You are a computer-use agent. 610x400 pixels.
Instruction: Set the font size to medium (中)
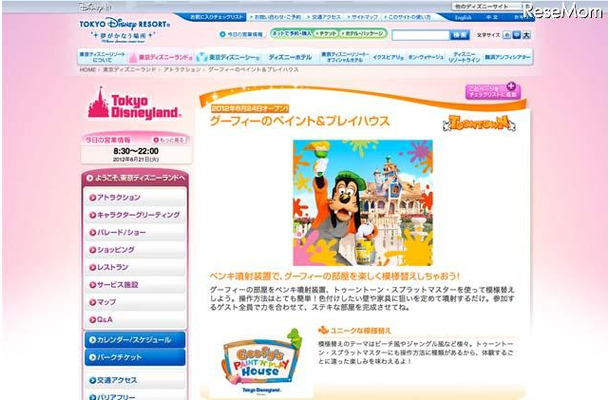tap(516, 35)
